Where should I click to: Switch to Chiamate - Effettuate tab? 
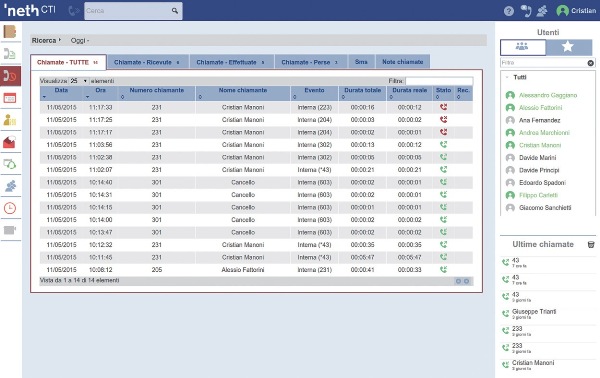231,62
